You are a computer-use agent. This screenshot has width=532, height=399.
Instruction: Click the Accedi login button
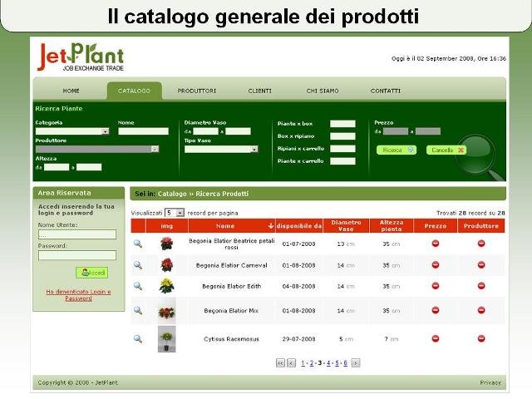91,273
